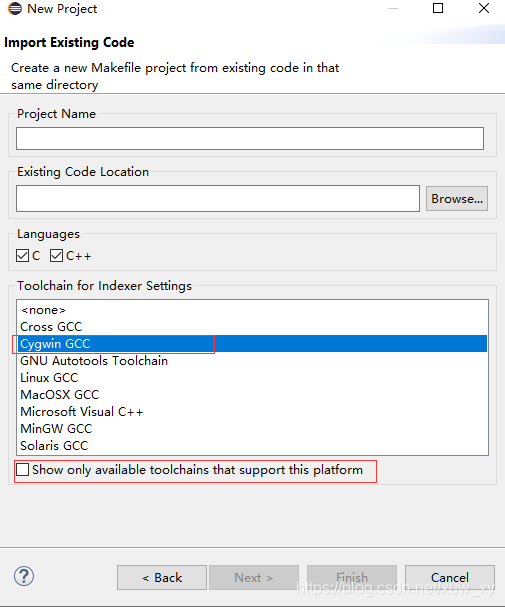
Task: Click the Eclipse icon in title bar
Action: (15, 9)
